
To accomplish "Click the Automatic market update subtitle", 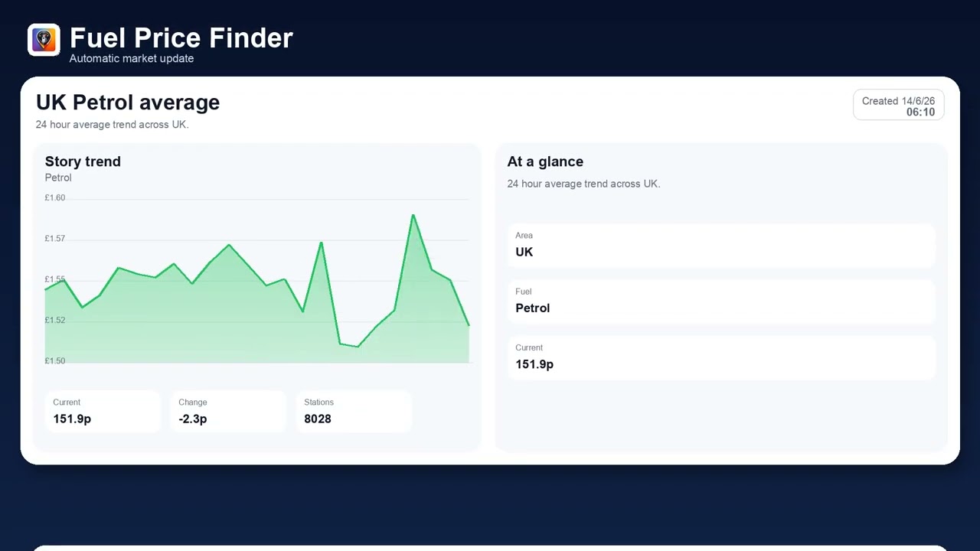I will point(132,59).
